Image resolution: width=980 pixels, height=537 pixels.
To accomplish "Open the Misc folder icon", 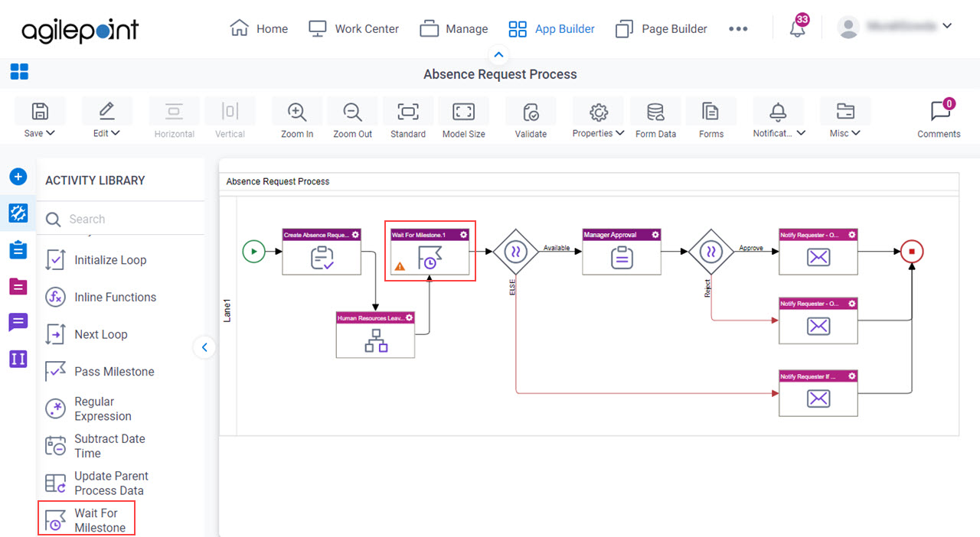I will coord(845,112).
